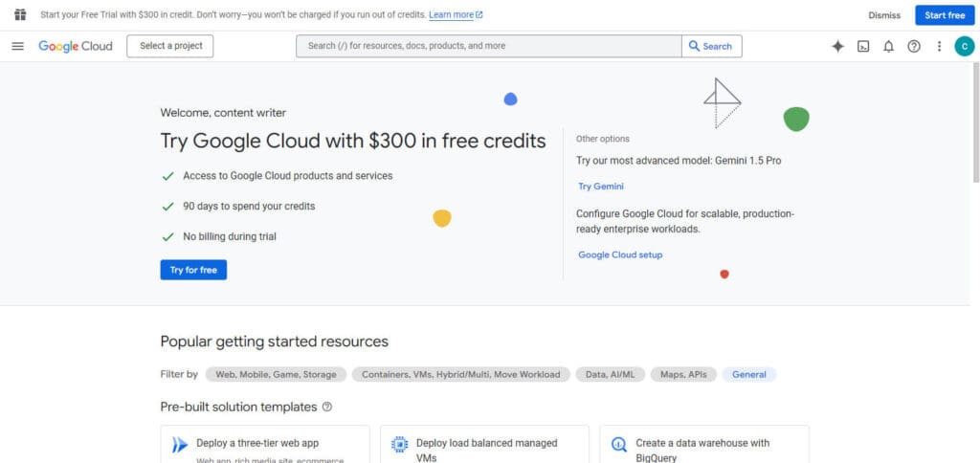Click the Popular getting started resources heading
This screenshot has height=463, width=980.
pyautogui.click(x=275, y=342)
